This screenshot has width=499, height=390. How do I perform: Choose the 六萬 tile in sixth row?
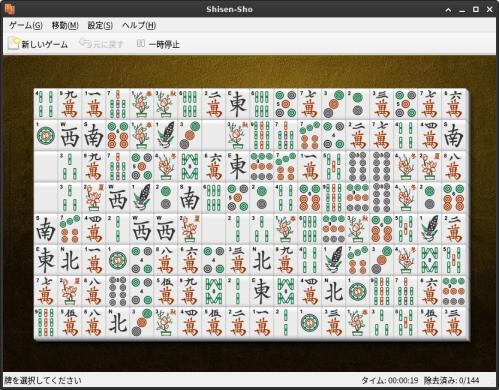190,260
